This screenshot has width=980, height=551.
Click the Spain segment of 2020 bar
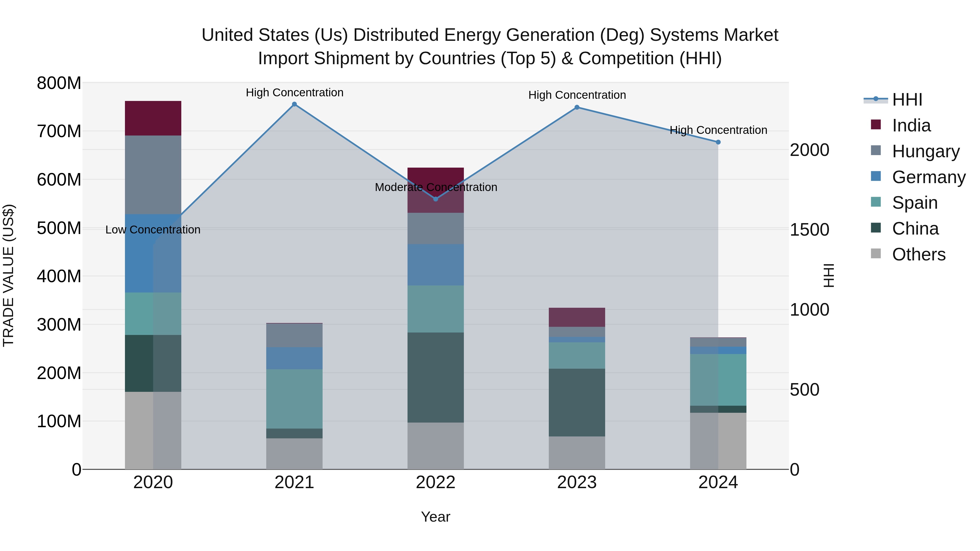click(x=153, y=314)
